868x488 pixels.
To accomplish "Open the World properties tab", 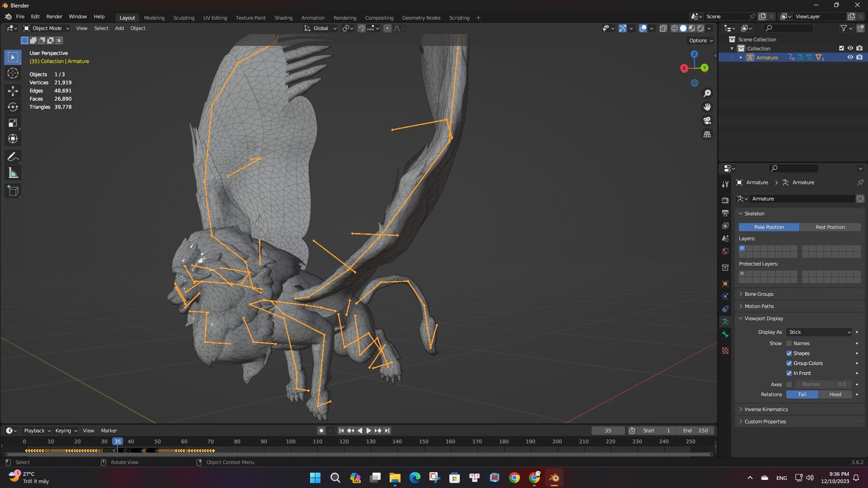I will click(725, 251).
